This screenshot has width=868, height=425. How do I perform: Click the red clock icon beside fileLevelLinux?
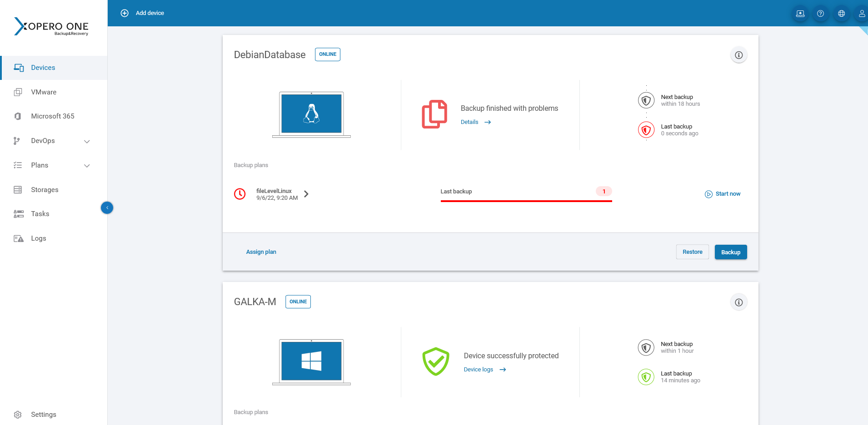[x=240, y=194]
